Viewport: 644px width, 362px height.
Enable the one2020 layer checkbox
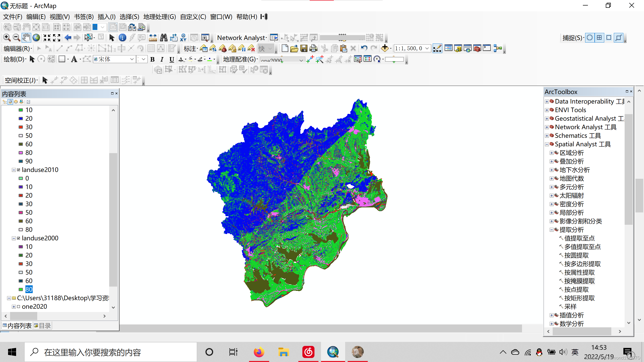pyautogui.click(x=19, y=307)
